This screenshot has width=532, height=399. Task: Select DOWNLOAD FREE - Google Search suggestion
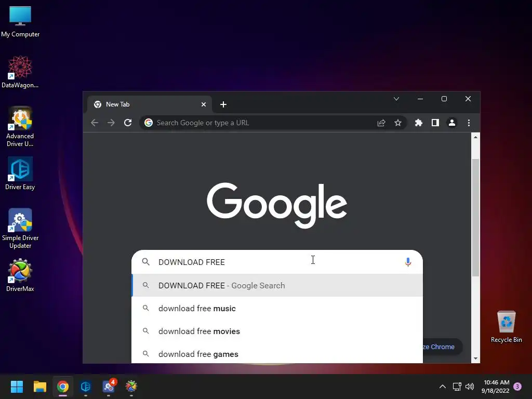pyautogui.click(x=277, y=285)
